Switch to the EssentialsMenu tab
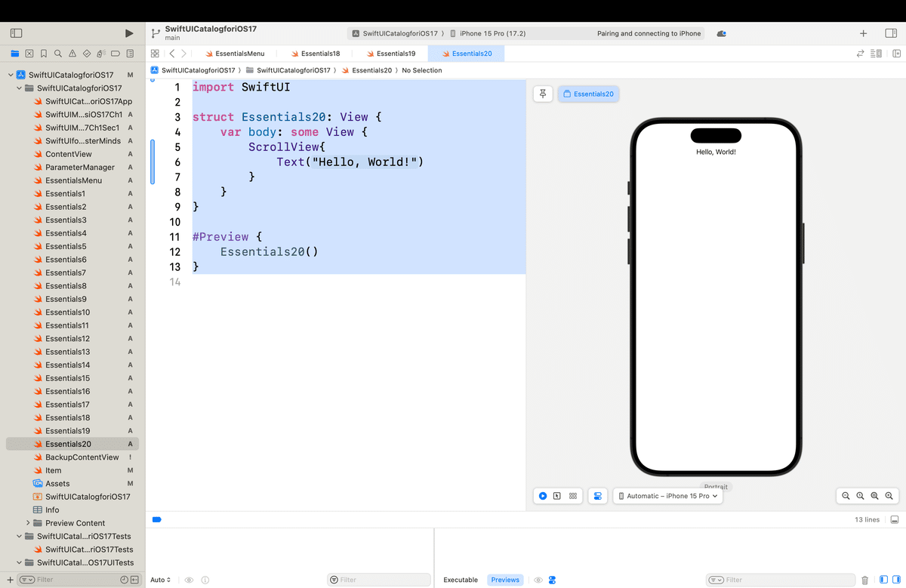906x588 pixels. coord(234,54)
